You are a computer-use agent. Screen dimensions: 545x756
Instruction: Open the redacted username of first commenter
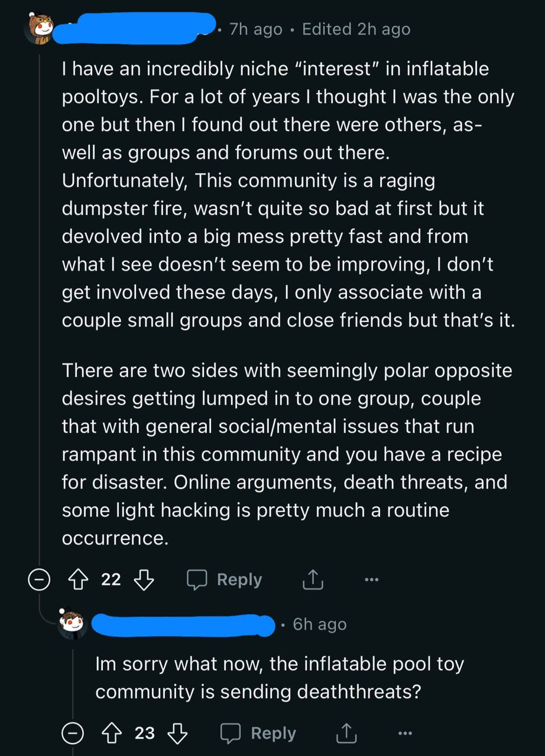pos(135,28)
